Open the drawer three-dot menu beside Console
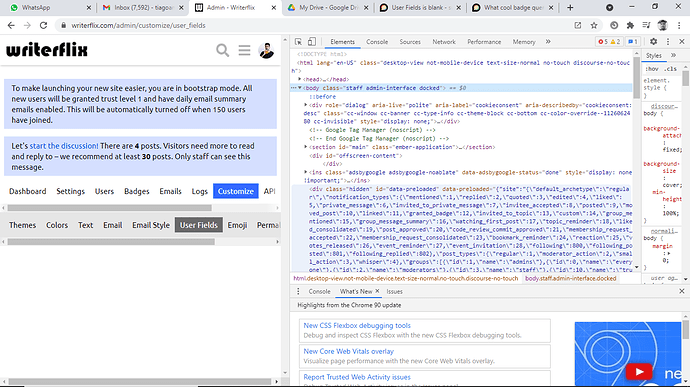Image resolution: width=690 pixels, height=387 pixels. [298, 291]
